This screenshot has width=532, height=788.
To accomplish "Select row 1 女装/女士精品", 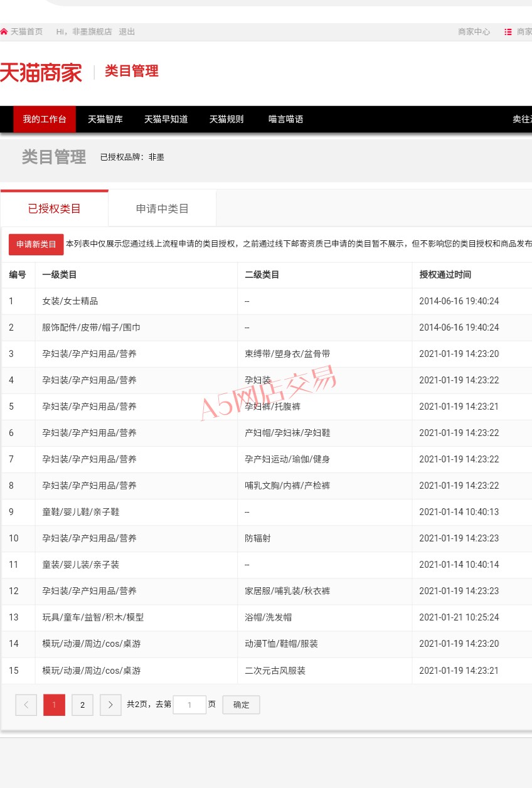I will (267, 301).
